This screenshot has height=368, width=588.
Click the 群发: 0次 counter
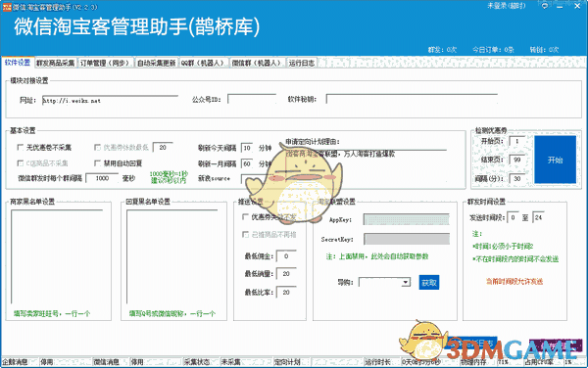pos(443,49)
